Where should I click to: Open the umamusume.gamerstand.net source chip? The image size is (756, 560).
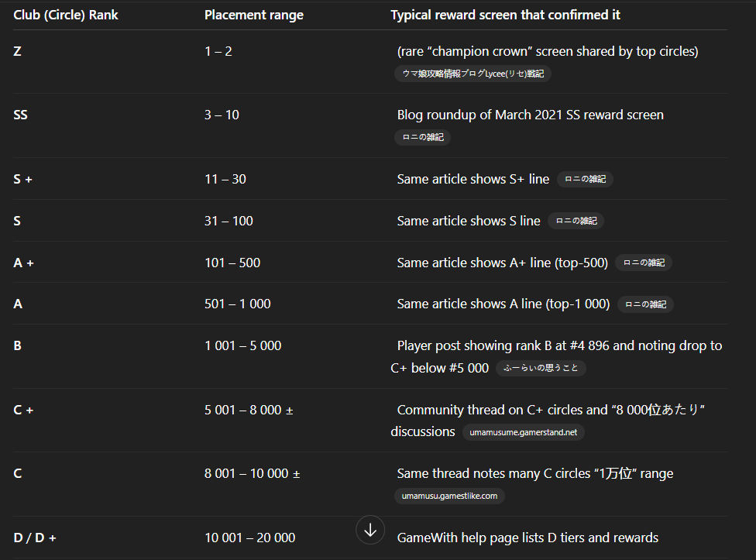pos(523,432)
